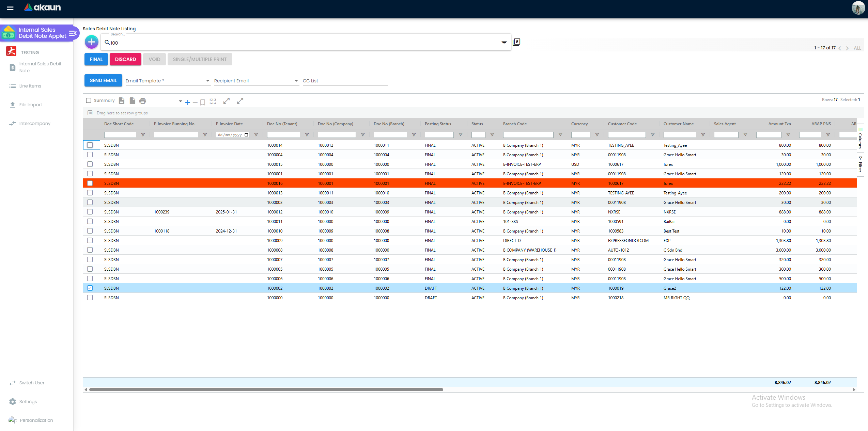Check the row with Doc No 1000012
The width and height of the screenshot is (868, 431).
(x=90, y=212)
